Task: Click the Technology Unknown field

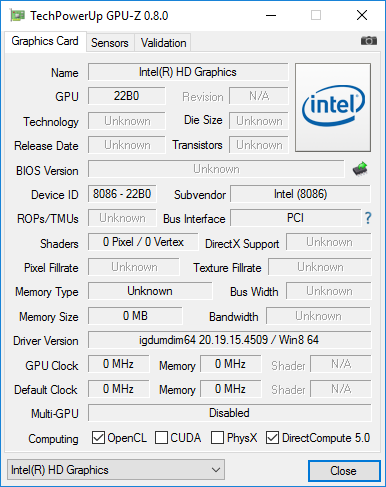Action: pyautogui.click(x=127, y=121)
